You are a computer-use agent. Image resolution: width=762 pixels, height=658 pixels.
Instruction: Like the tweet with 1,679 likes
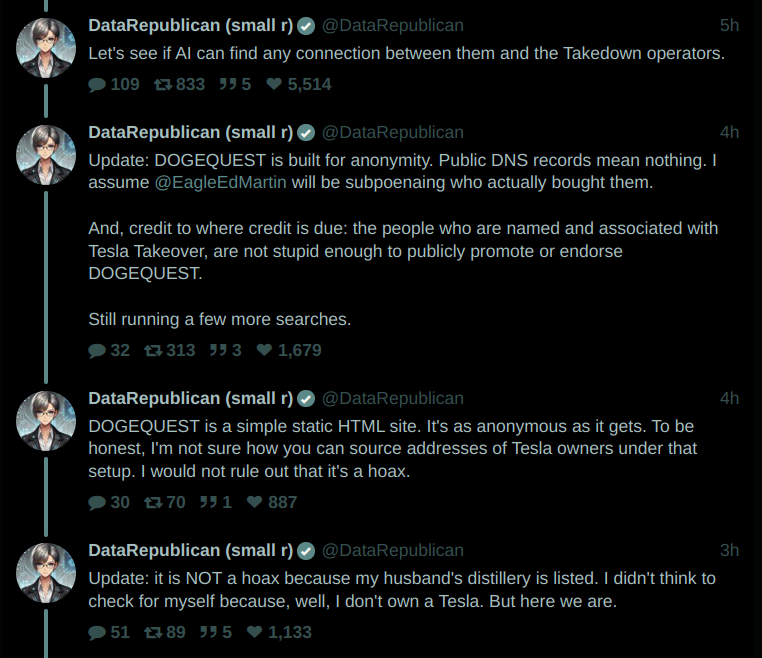(264, 351)
